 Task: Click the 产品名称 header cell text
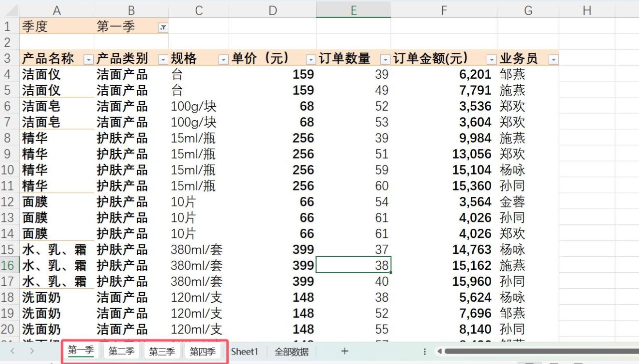tap(47, 58)
